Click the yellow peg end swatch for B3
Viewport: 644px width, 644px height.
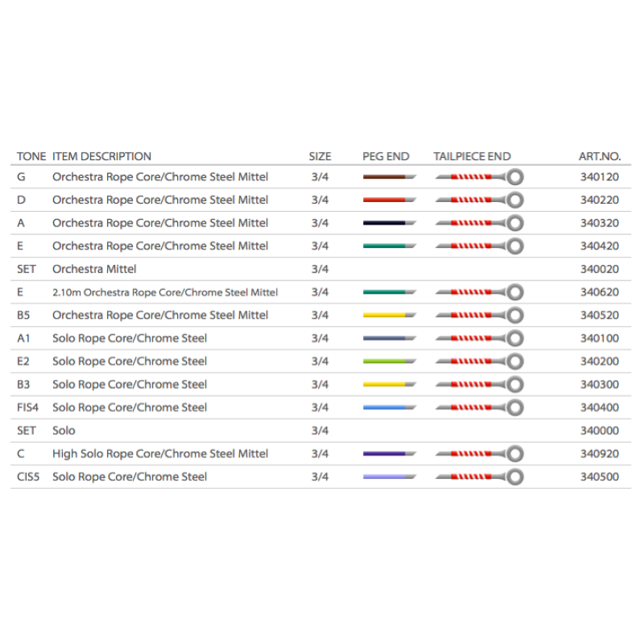[390, 385]
